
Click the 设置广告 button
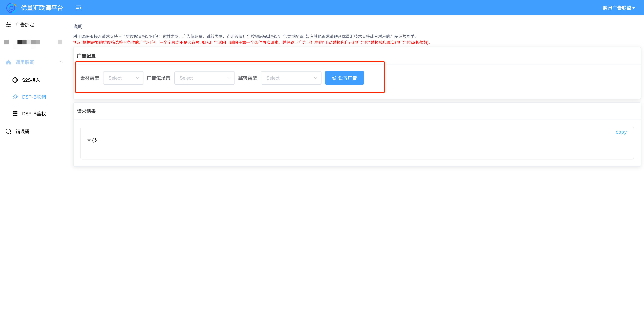click(x=344, y=78)
